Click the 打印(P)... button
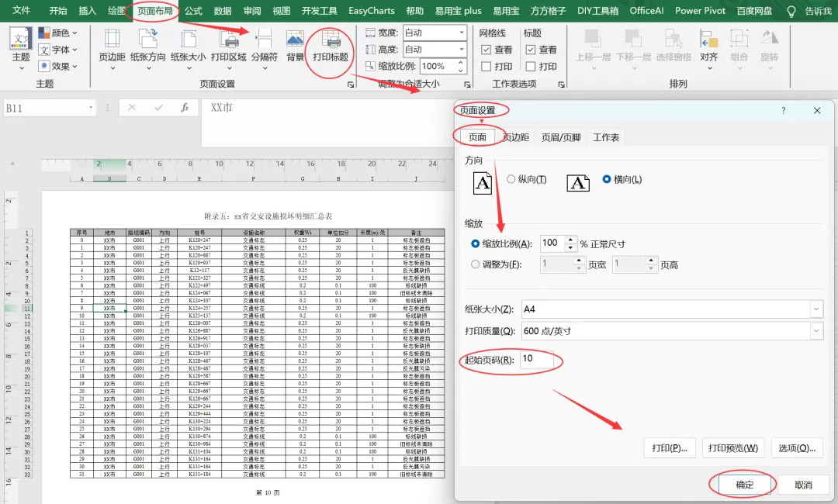This screenshot has height=504, width=838. [669, 448]
